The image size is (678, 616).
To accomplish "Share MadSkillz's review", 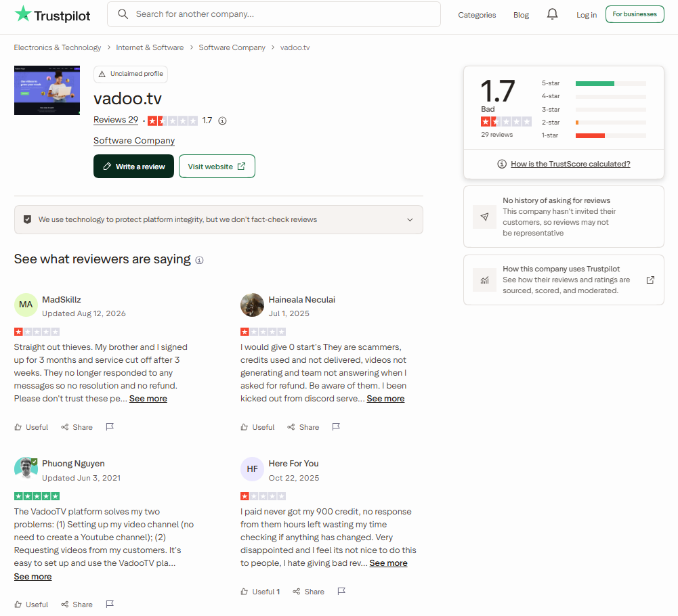I will 77,427.
